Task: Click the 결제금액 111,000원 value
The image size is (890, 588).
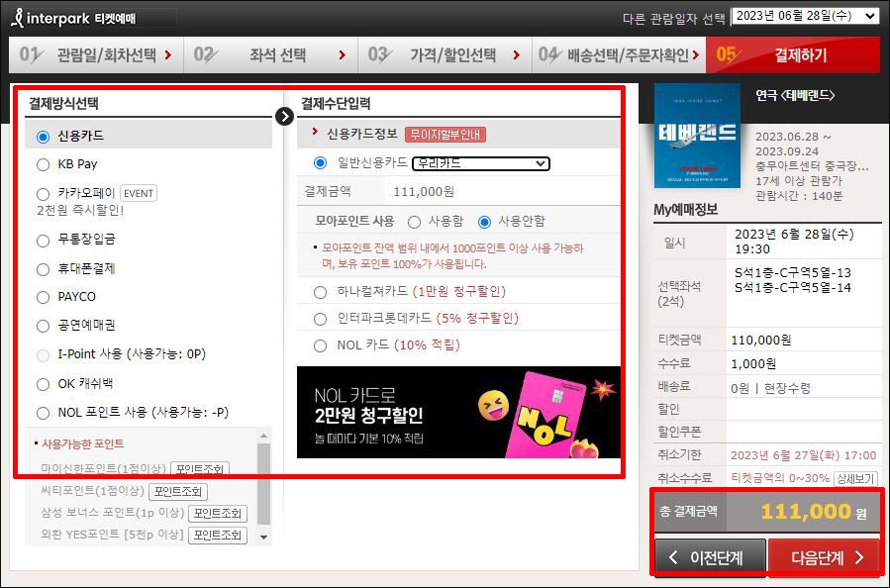Action: 424,192
